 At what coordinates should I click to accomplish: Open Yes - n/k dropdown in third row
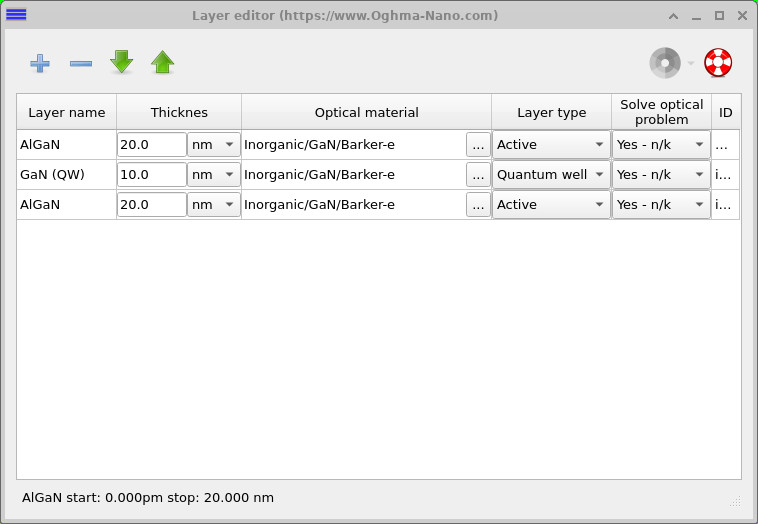[661, 204]
